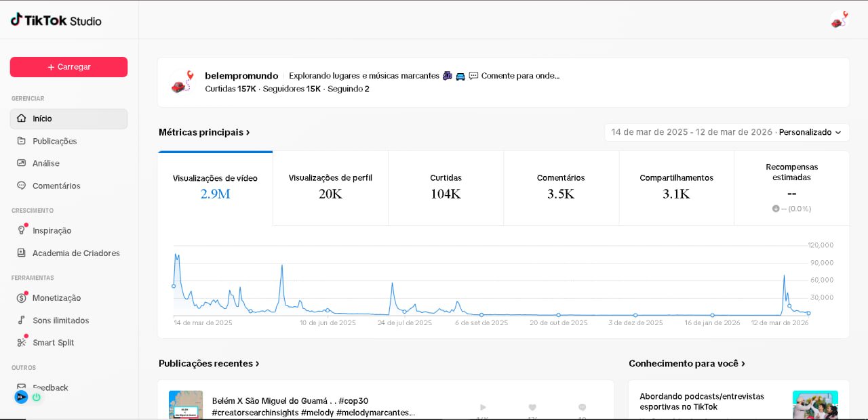Click the Smart Split scissors icon
Image resolution: width=868 pixels, height=420 pixels.
tap(22, 343)
